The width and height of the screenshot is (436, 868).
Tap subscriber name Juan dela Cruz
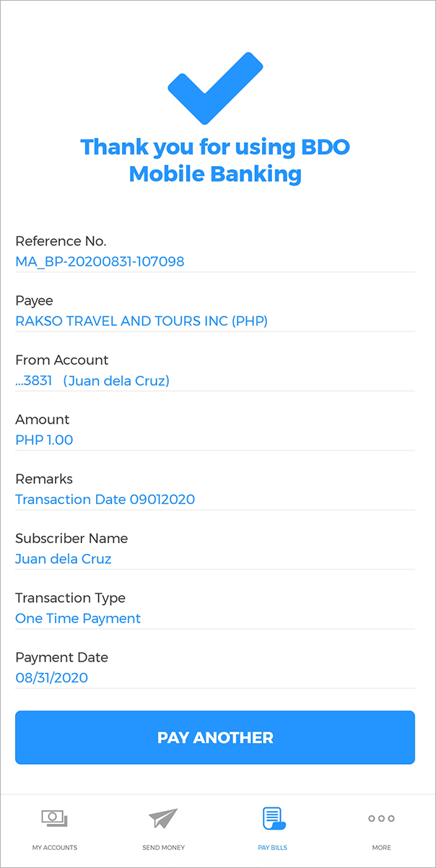[64, 559]
